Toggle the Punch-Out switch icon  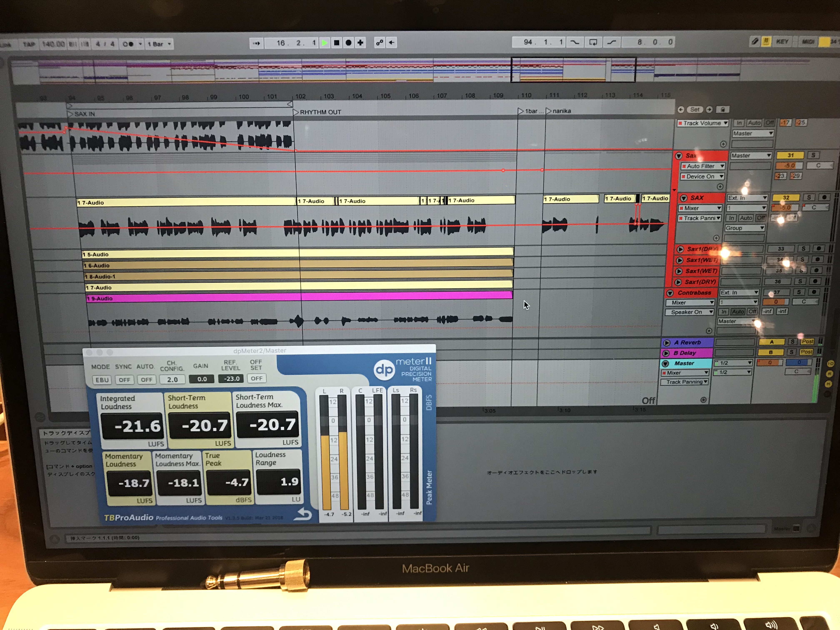tap(611, 42)
